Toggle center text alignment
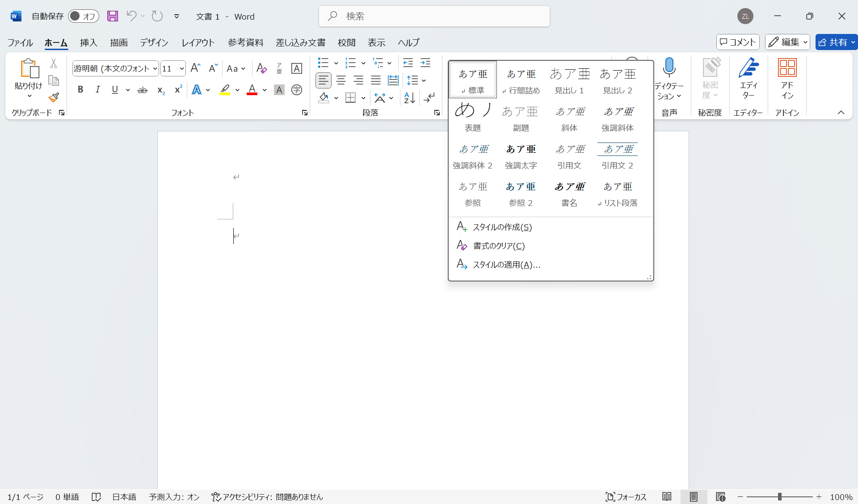Screen dimensions: 858x504 pos(341,80)
